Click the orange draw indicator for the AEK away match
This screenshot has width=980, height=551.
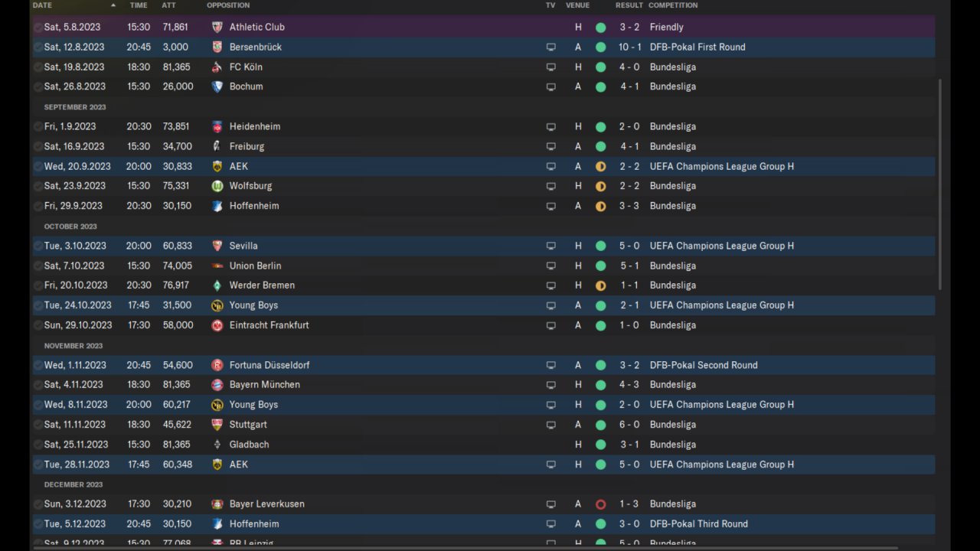coord(600,167)
